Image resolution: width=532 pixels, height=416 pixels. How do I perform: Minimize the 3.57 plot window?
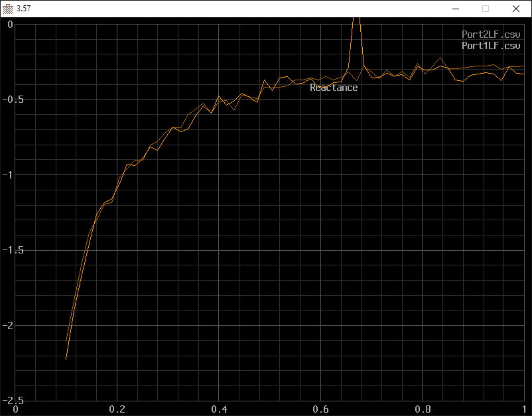456,9
